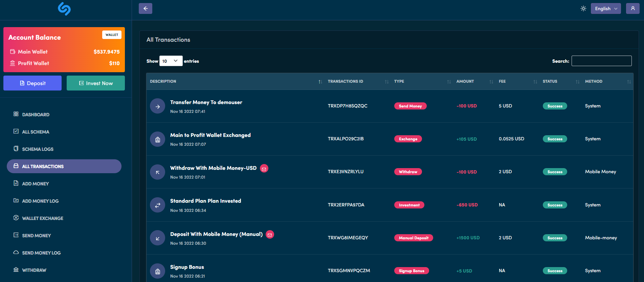This screenshot has height=282, width=644.
Task: Sort table by Status column
Action: point(550,81)
